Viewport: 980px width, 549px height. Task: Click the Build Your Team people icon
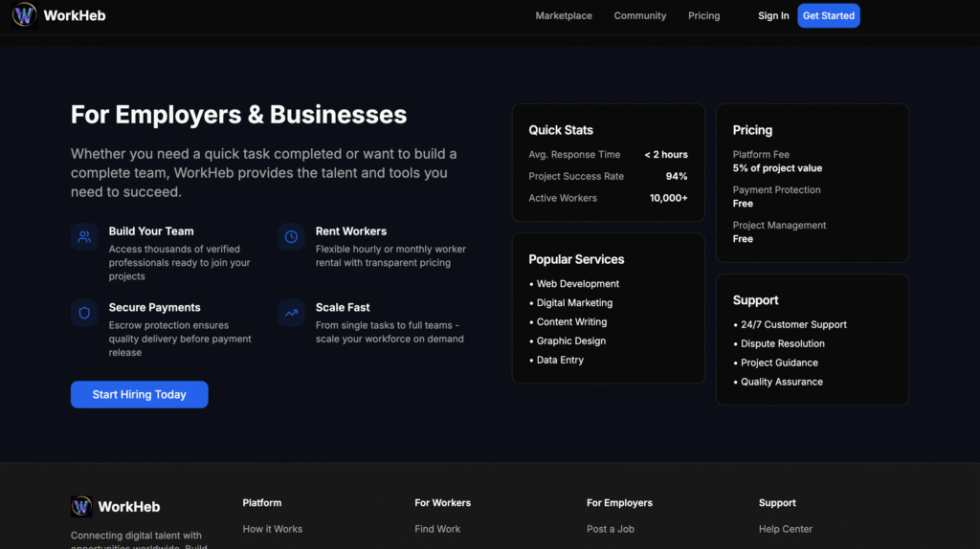84,237
